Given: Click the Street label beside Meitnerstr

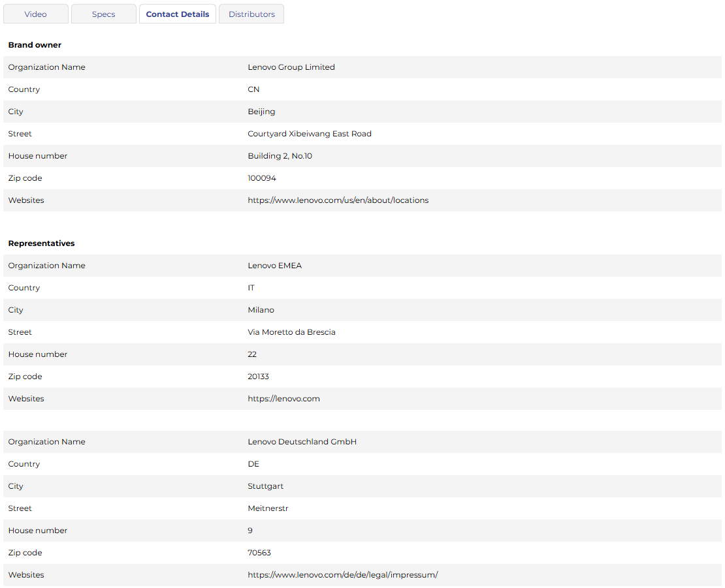Looking at the screenshot, I should pos(20,508).
